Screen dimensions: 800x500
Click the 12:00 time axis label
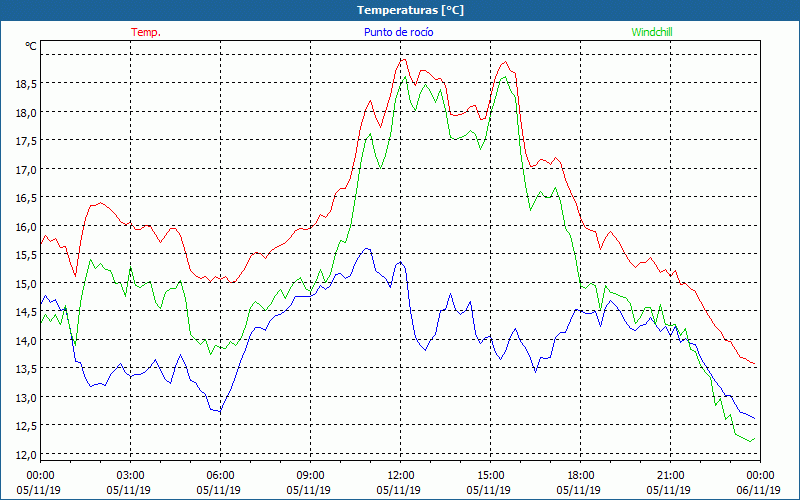(x=401, y=475)
